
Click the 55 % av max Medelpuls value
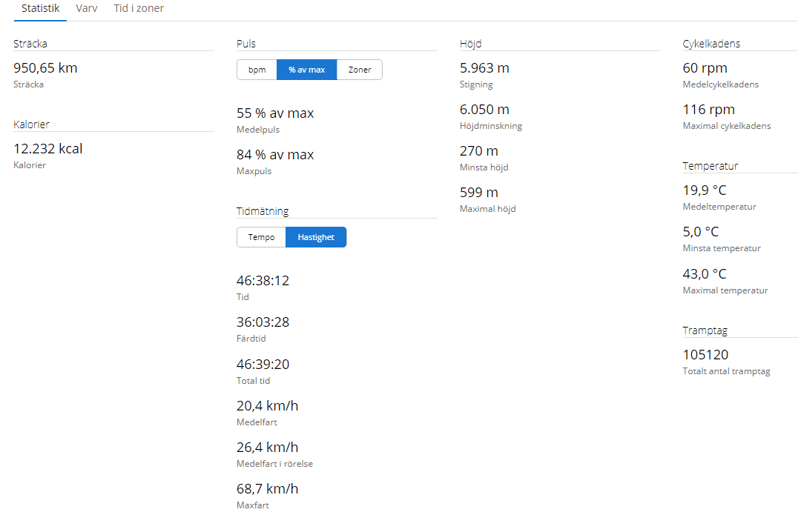tap(275, 113)
